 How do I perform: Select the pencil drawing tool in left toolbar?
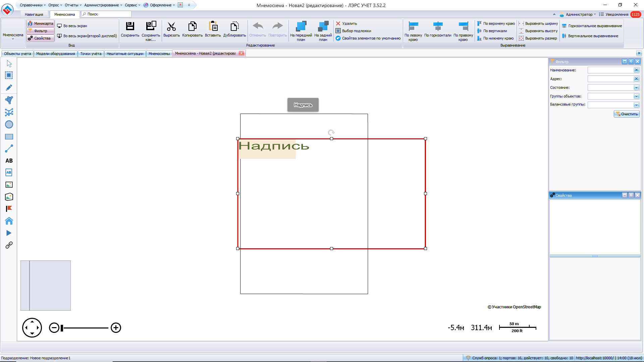(9, 87)
